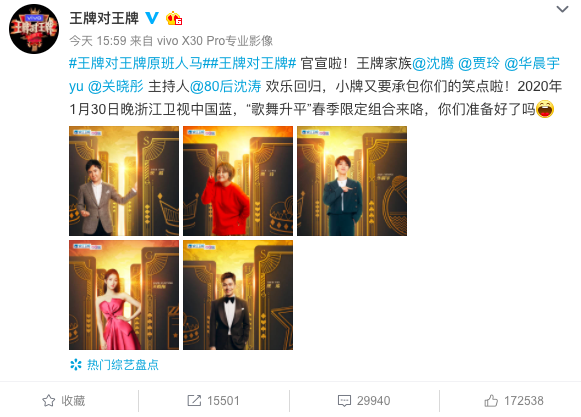Visit @贾玲 mentioned profile
Image resolution: width=581 pixels, height=417 pixels.
click(479, 63)
